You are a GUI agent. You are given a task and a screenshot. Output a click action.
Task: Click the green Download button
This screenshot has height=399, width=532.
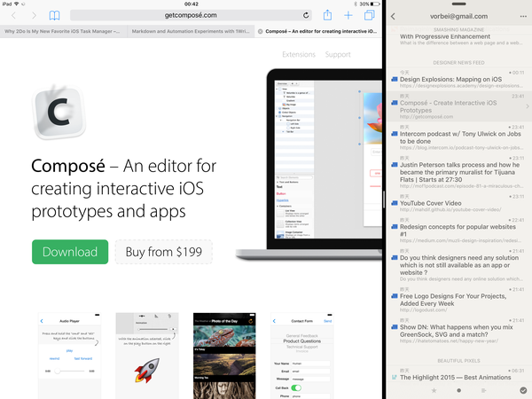[70, 252]
